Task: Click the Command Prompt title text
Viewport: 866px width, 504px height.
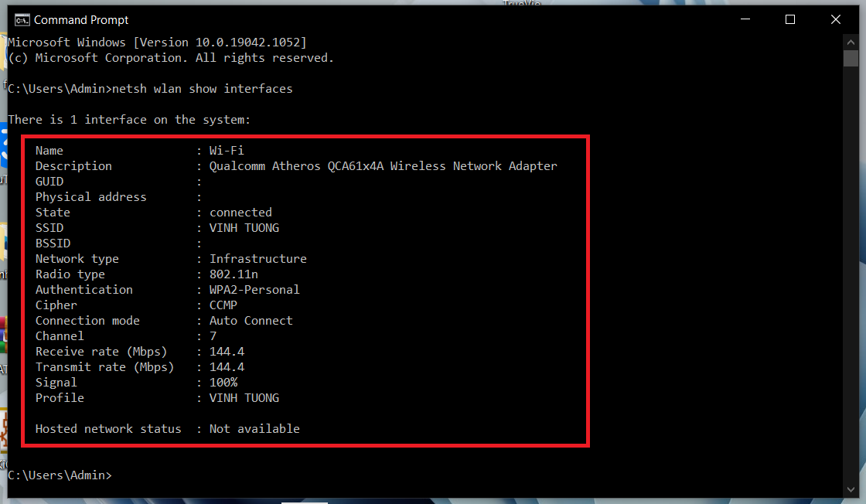Action: point(81,20)
